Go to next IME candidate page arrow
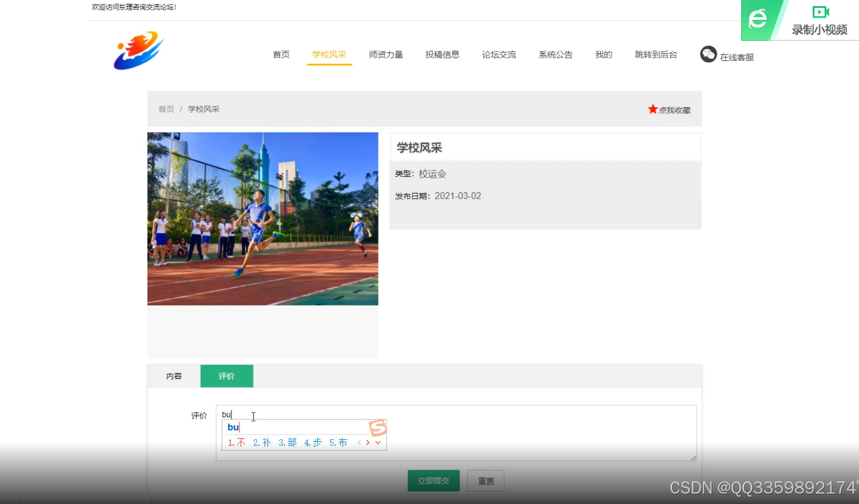The height and width of the screenshot is (504, 859). click(368, 442)
